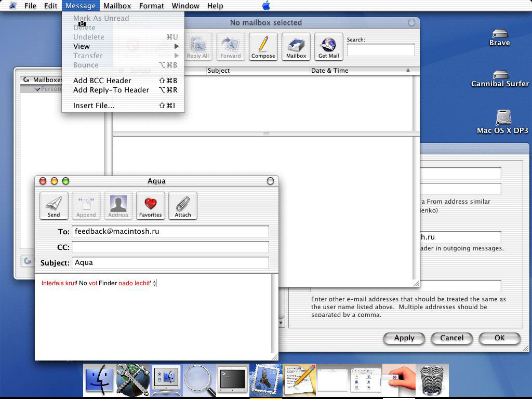Open the Window menu
Viewport: 532px width, 399px height.
(x=185, y=6)
